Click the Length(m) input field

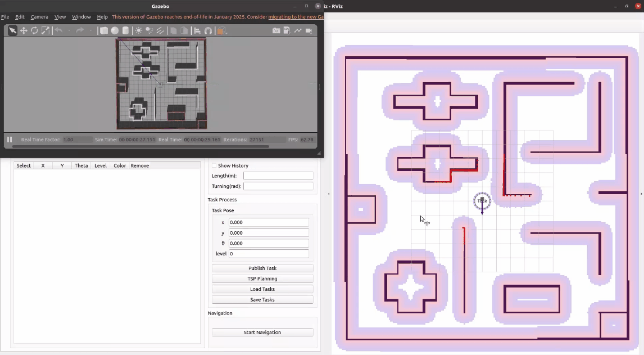click(x=278, y=176)
